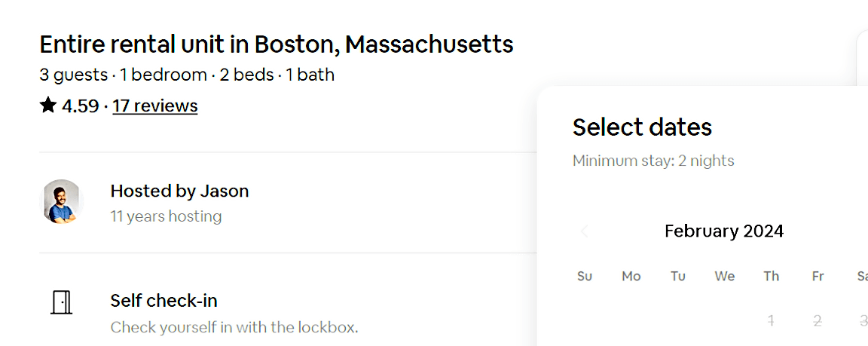The width and height of the screenshot is (868, 346).
Task: Click the guests and bedroom details line
Action: click(187, 75)
